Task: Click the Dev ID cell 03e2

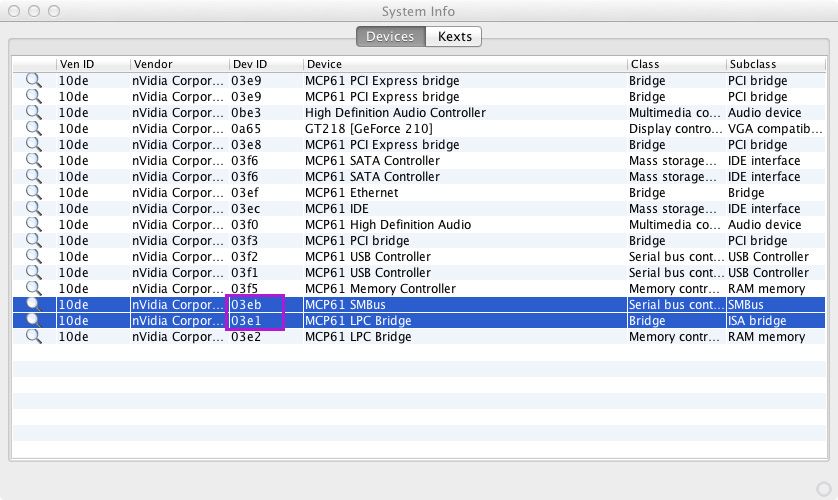Action: (246, 337)
